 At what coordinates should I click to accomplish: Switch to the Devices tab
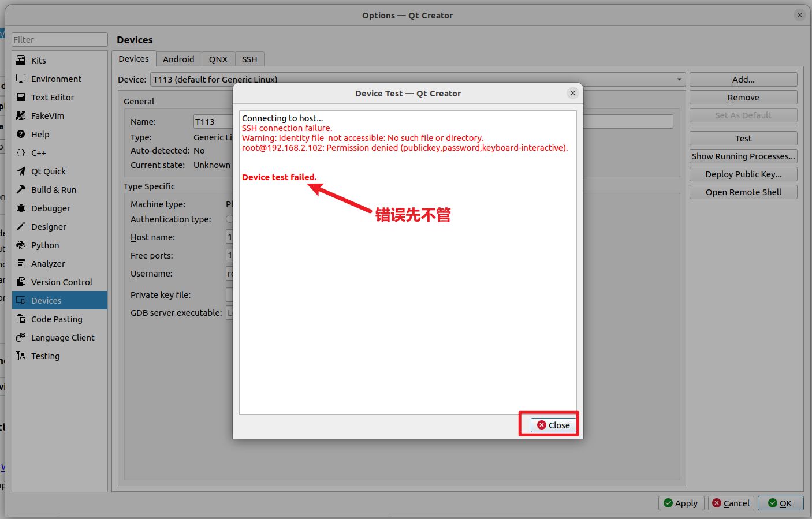(133, 59)
